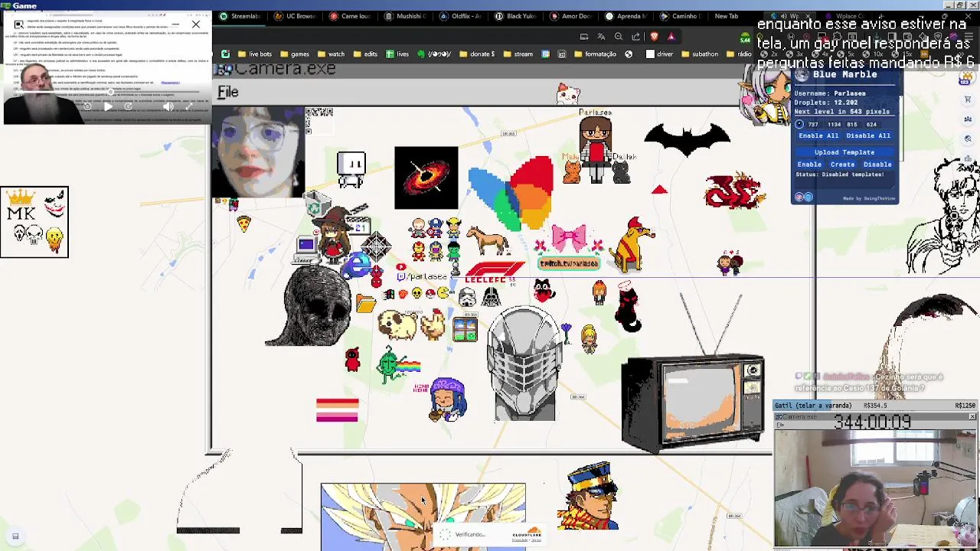Open the lives bookmark

click(x=397, y=54)
